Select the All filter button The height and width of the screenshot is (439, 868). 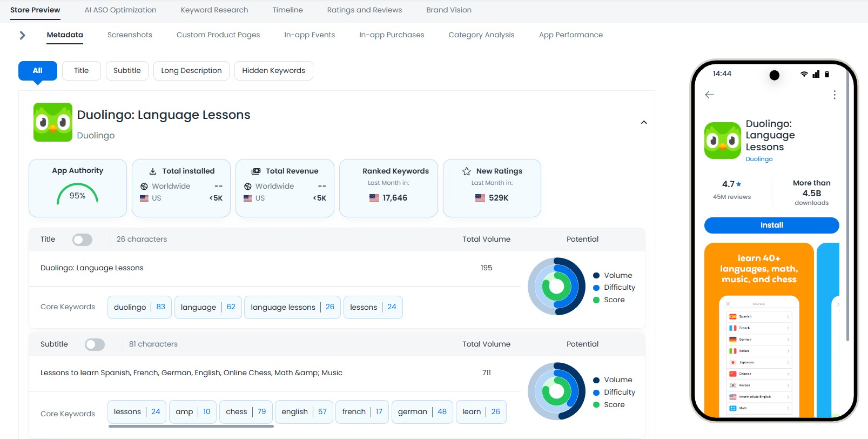point(38,71)
